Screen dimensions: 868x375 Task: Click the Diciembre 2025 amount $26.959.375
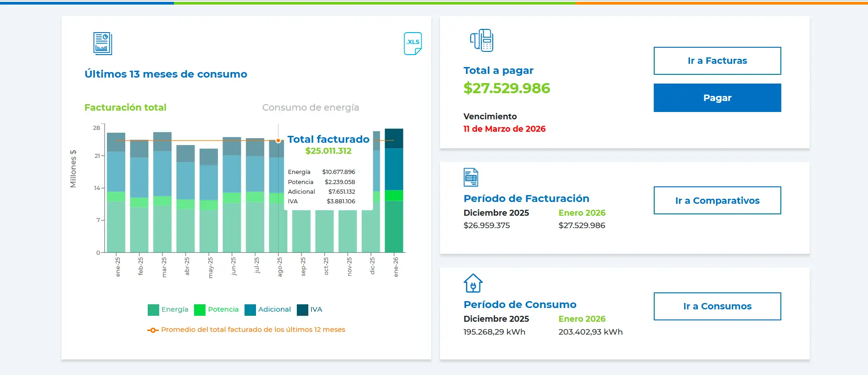[486, 225]
